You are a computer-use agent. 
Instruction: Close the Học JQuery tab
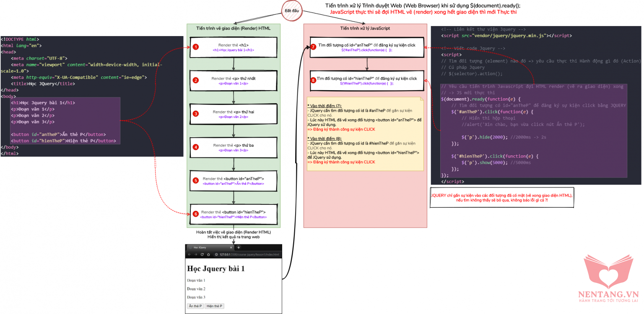[231, 248]
